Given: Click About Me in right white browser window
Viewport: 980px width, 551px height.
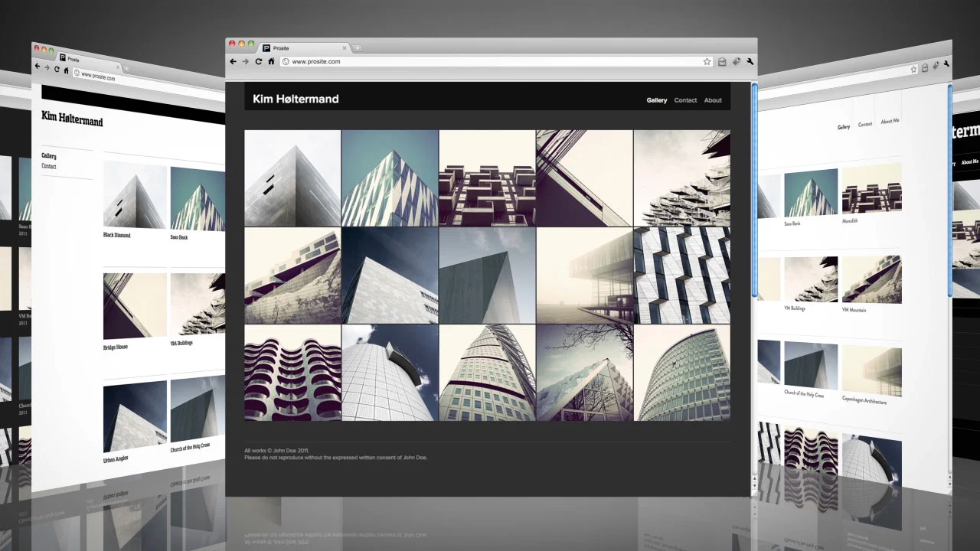Looking at the screenshot, I should coord(890,121).
